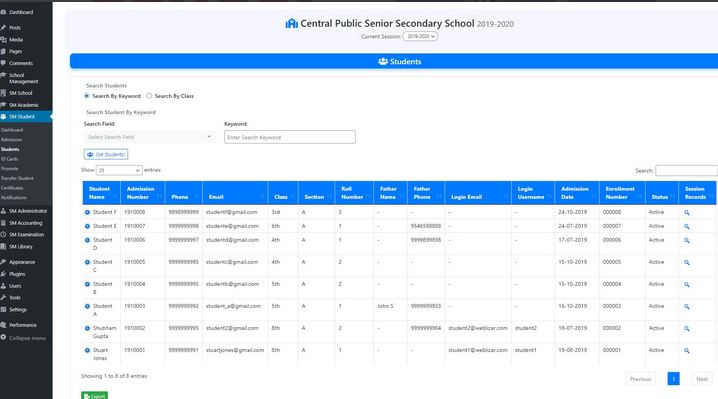Open School Management sidebar menu

pos(23,78)
